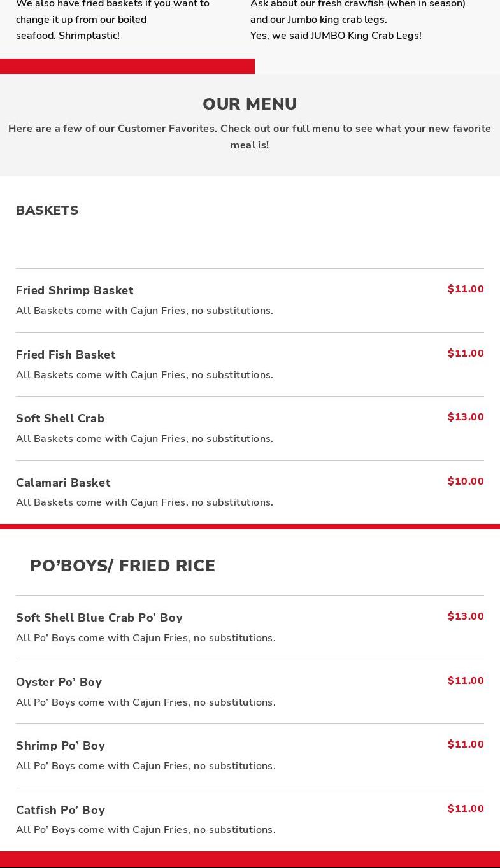Click the $10.00 Calamari Basket price
The image size is (500, 868).
click(466, 481)
